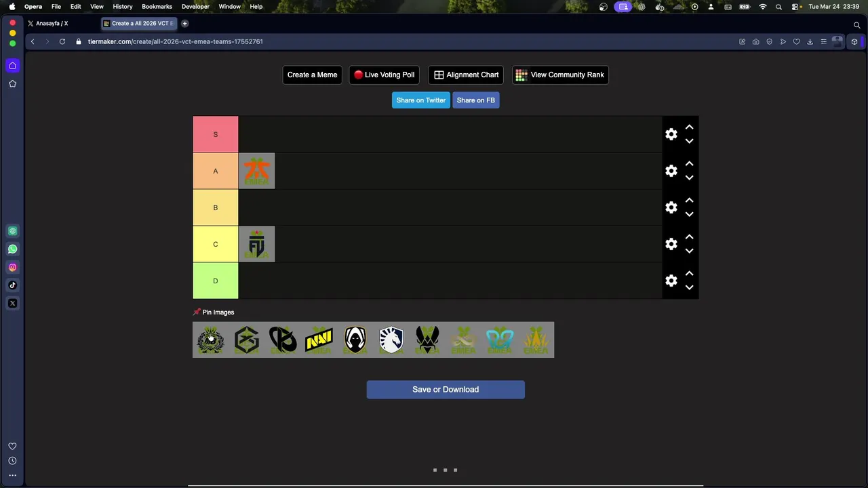Open the extensions cube icon
The image size is (868, 488).
point(854,41)
